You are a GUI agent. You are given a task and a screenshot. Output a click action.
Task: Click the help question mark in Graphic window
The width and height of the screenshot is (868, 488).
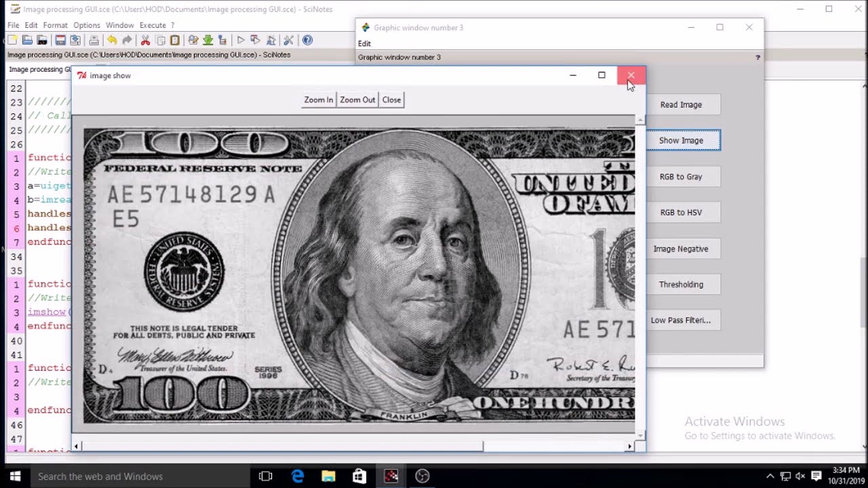[x=757, y=58]
